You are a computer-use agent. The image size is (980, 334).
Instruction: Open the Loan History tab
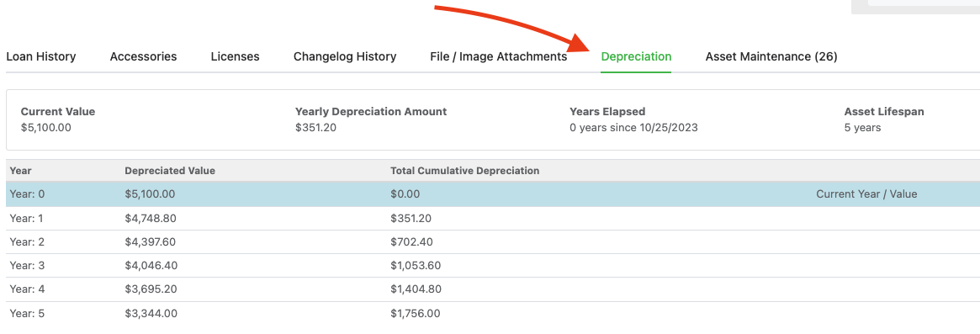tap(40, 56)
